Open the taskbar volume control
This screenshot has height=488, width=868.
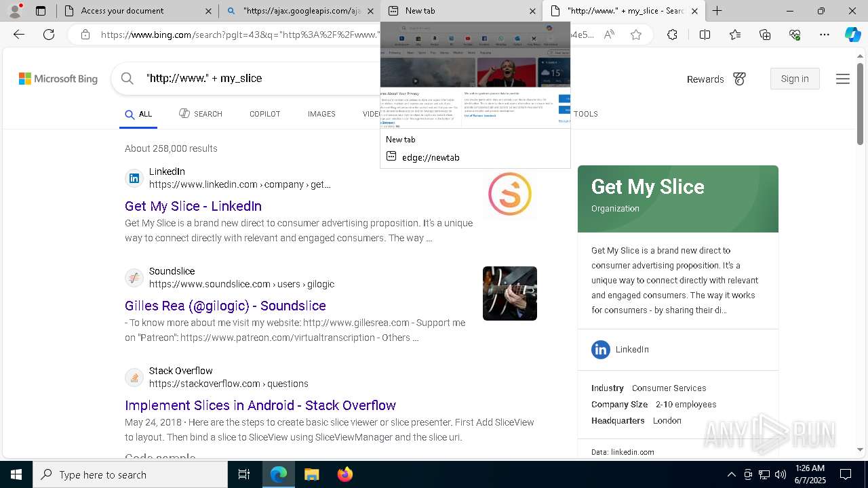[x=781, y=474]
